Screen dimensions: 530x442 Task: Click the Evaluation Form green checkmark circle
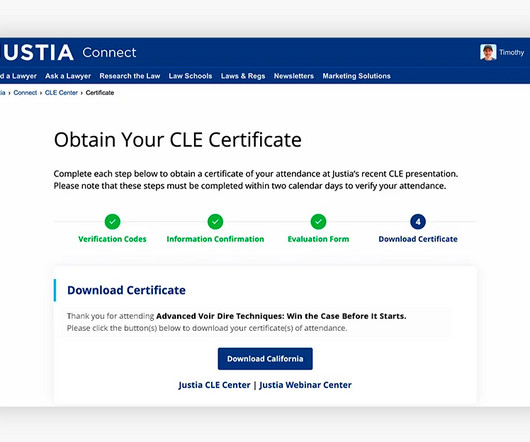pos(318,222)
